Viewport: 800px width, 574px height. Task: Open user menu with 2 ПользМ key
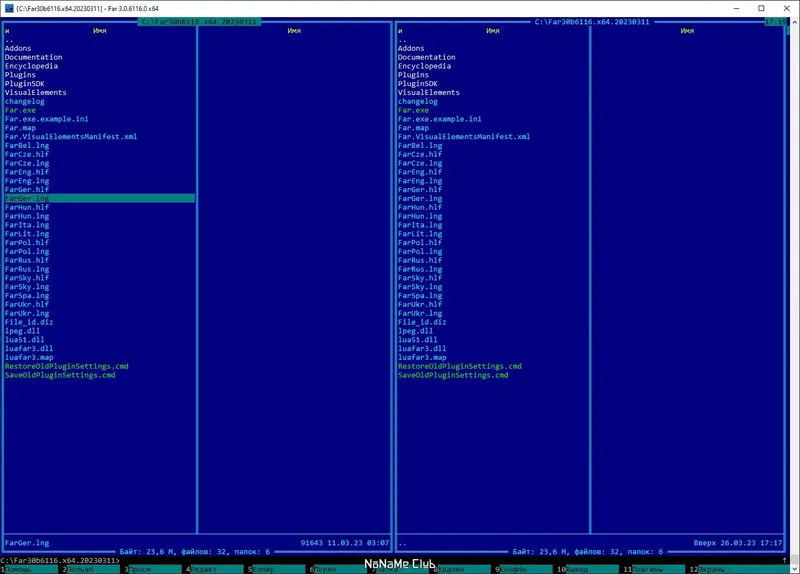pos(91,569)
